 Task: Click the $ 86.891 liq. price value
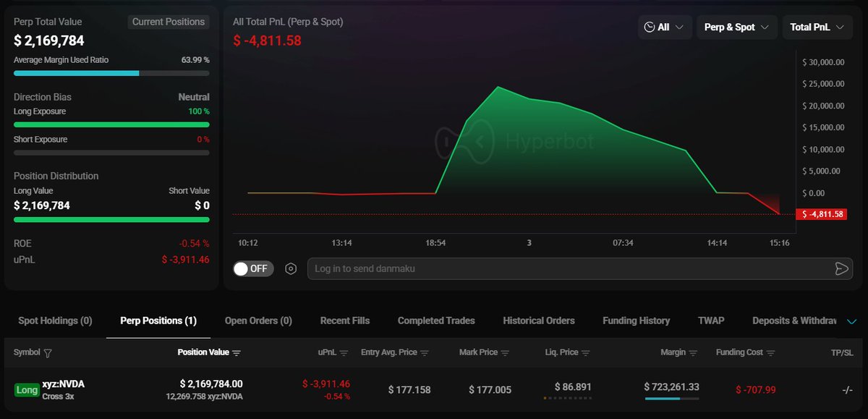click(x=573, y=387)
